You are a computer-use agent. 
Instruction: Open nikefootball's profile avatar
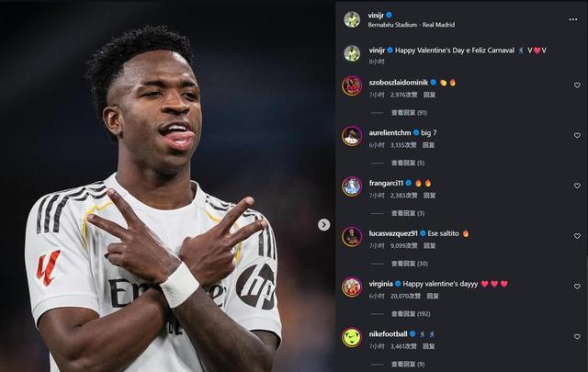click(352, 337)
